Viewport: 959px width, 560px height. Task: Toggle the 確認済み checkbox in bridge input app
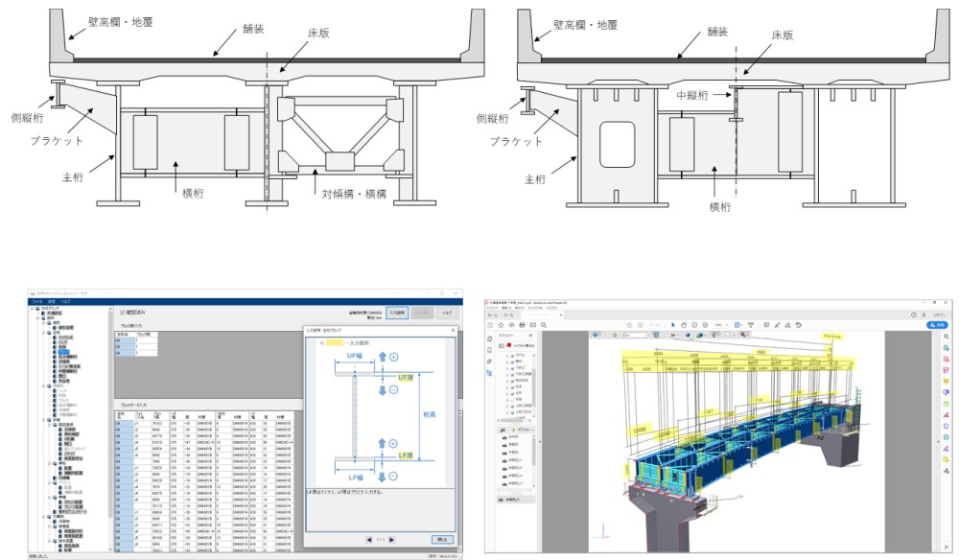pos(123,313)
